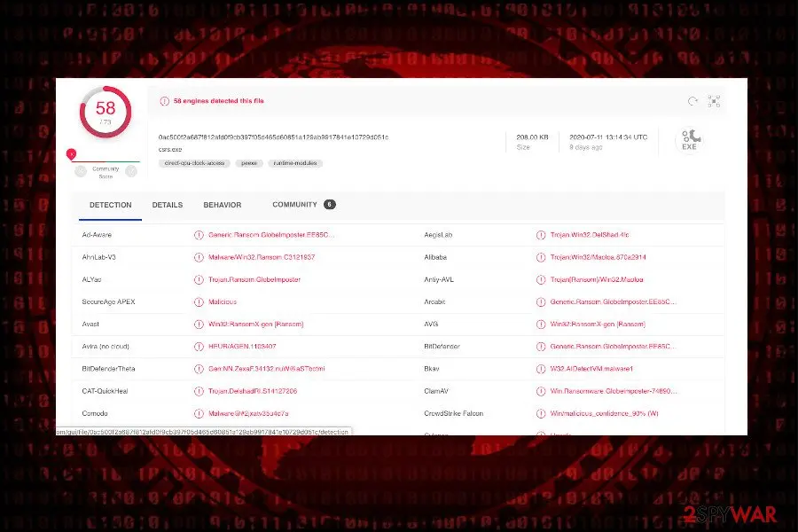Click warning icon in Bkav row

541,369
